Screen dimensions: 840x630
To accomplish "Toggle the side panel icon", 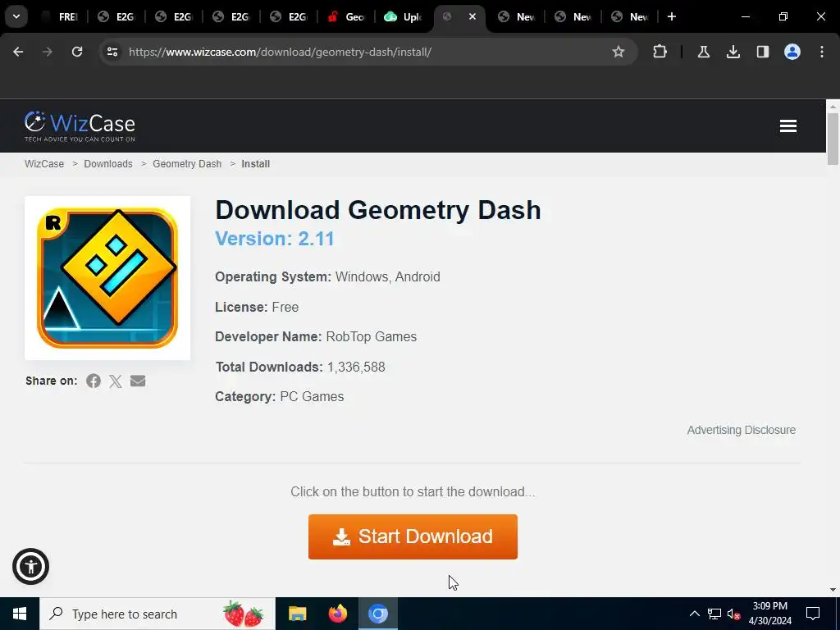I will pyautogui.click(x=762, y=52).
